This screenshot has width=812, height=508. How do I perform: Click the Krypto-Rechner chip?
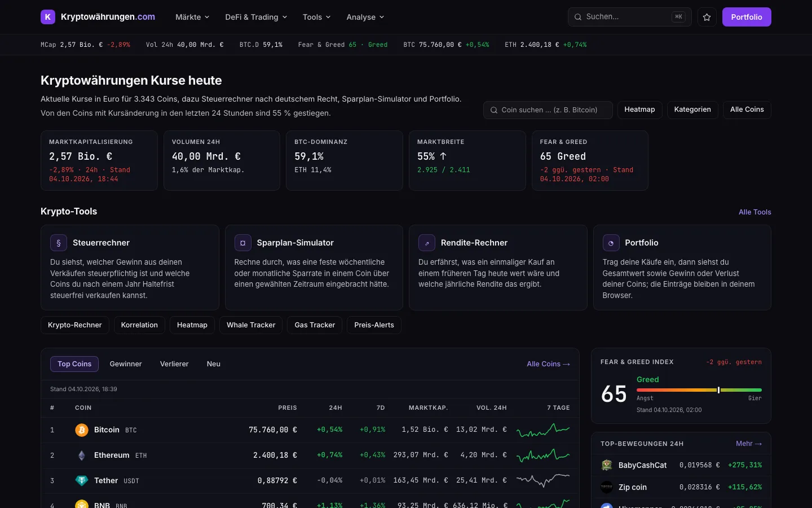click(x=75, y=325)
